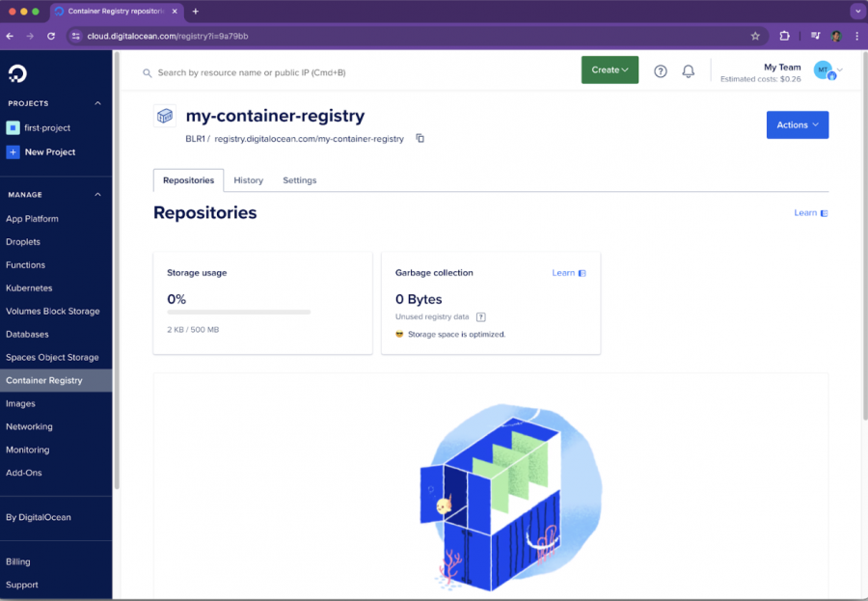Open the help question mark icon

click(661, 70)
